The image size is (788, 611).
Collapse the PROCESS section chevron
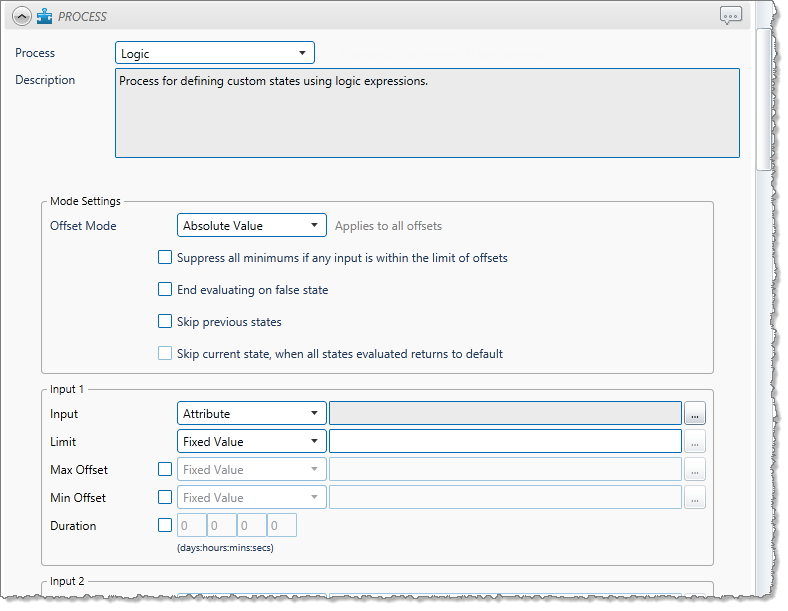coord(21,16)
